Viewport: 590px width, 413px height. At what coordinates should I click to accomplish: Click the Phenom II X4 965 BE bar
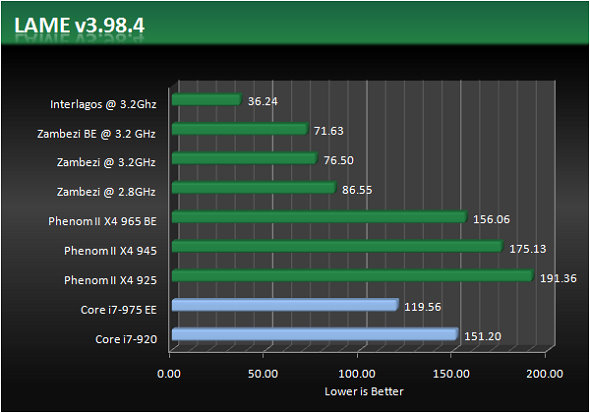click(320, 217)
